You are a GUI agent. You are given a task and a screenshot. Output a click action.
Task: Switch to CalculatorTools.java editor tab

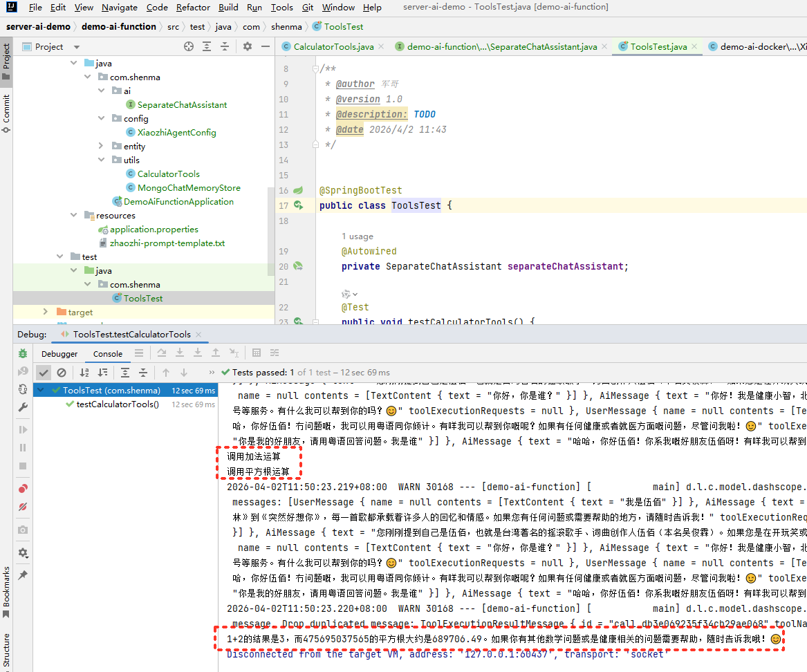[333, 46]
